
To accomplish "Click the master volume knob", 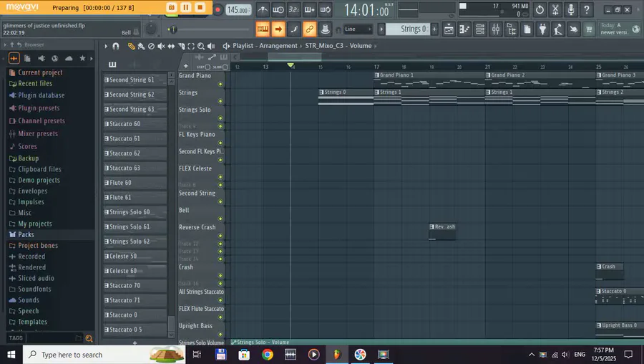I will [151, 29].
